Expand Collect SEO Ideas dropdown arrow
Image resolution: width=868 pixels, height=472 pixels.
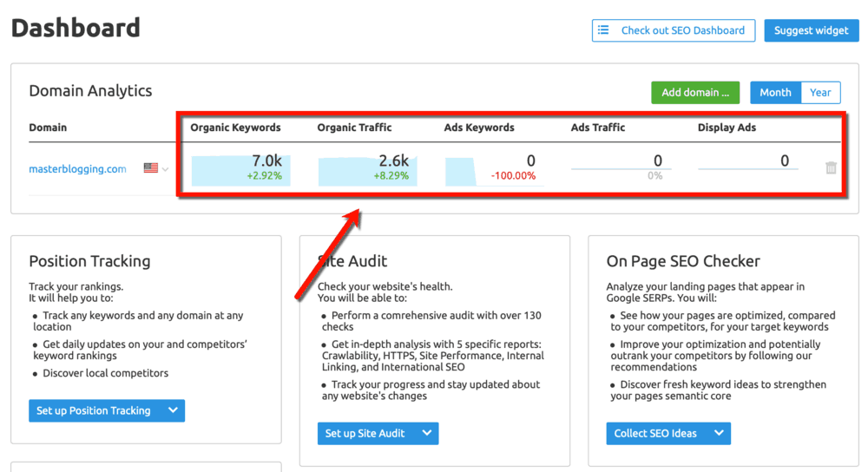719,433
